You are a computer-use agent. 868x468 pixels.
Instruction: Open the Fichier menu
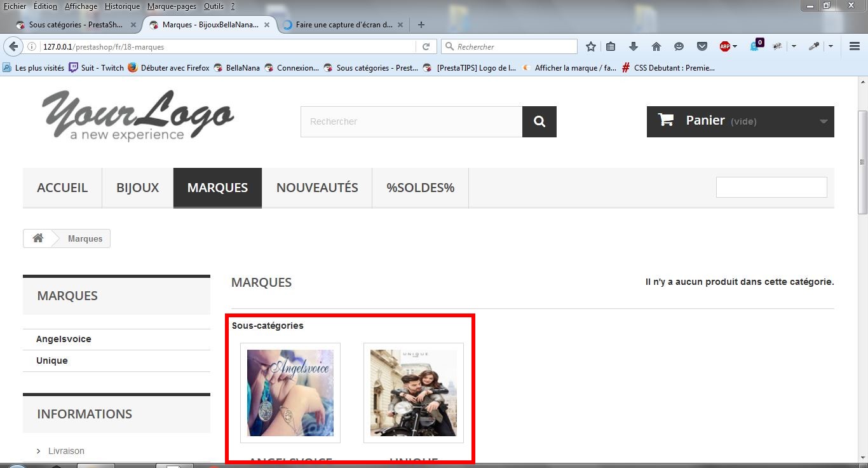pyautogui.click(x=14, y=6)
